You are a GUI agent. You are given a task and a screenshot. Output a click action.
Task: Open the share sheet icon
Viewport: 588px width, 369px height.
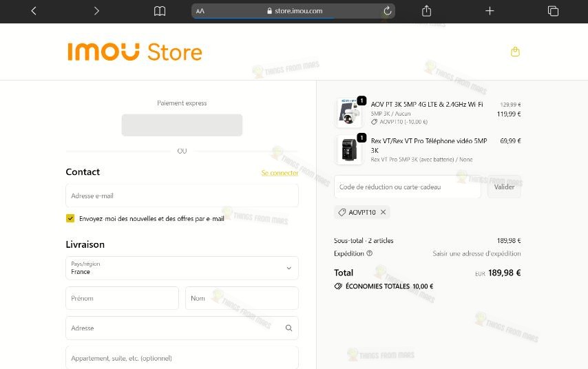(x=426, y=11)
